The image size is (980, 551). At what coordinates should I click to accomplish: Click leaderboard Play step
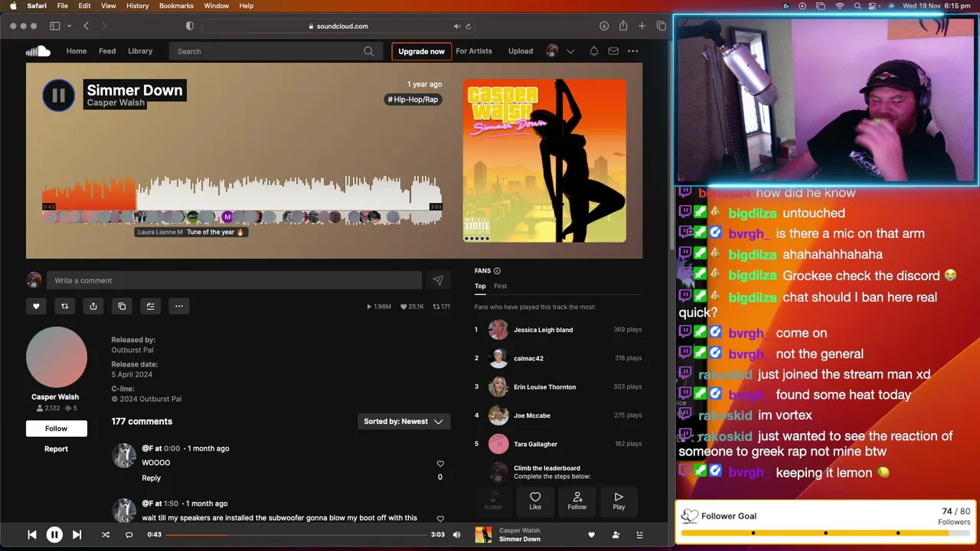click(x=619, y=501)
